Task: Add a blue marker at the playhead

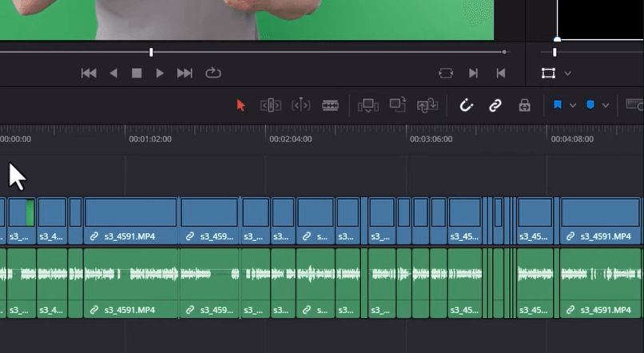Action: 590,105
